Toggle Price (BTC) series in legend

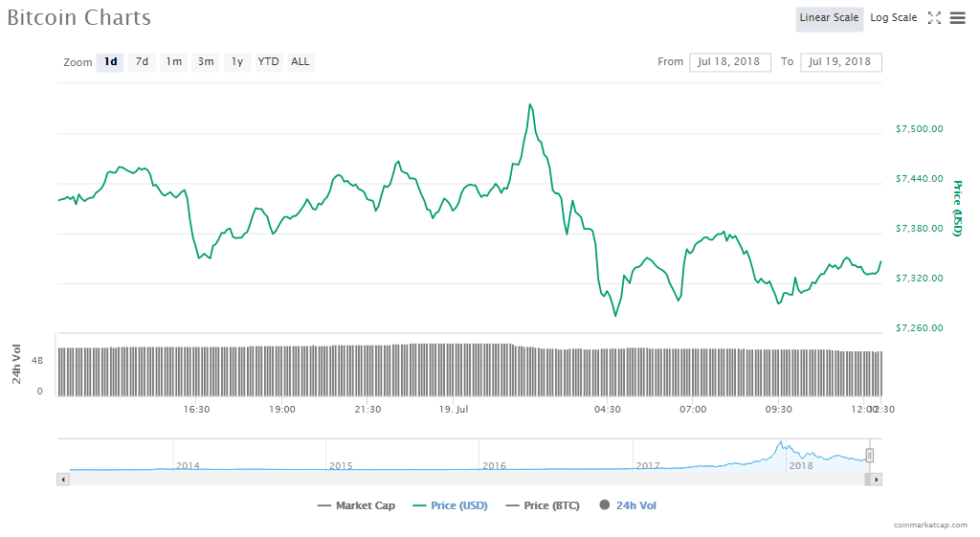click(x=542, y=505)
